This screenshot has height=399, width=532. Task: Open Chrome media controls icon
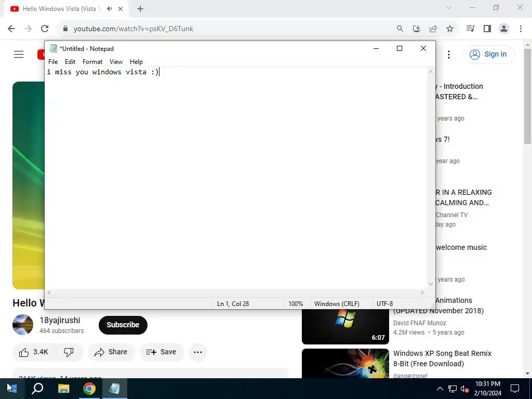click(470, 29)
